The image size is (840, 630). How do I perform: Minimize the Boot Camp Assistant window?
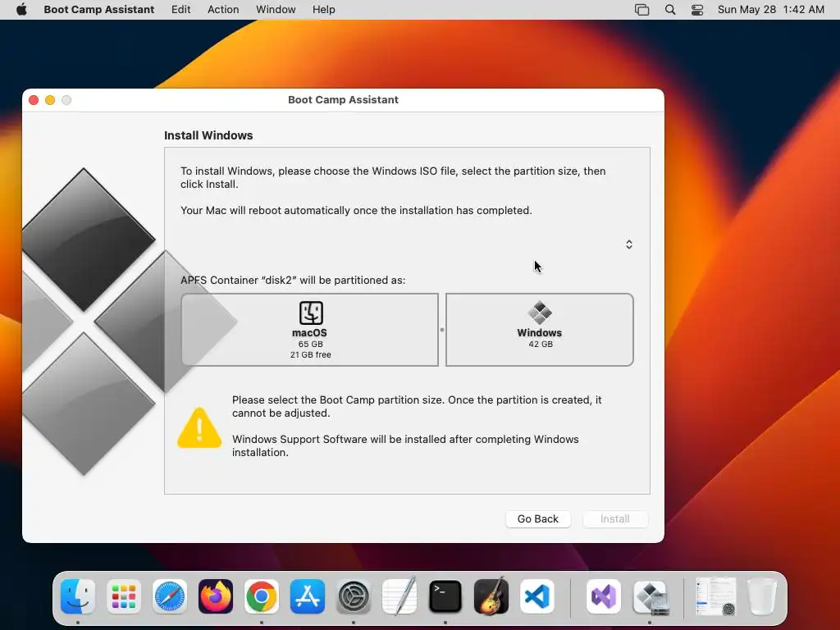click(50, 100)
